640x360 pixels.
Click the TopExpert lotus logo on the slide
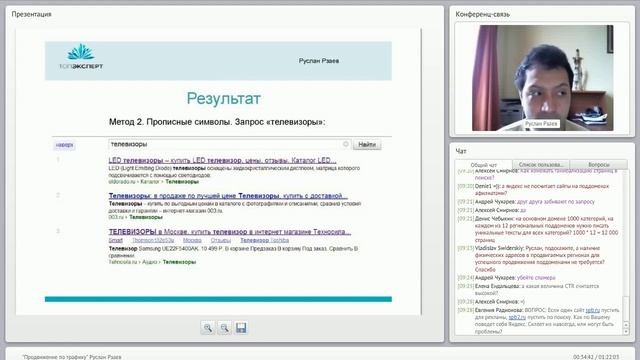point(81,57)
